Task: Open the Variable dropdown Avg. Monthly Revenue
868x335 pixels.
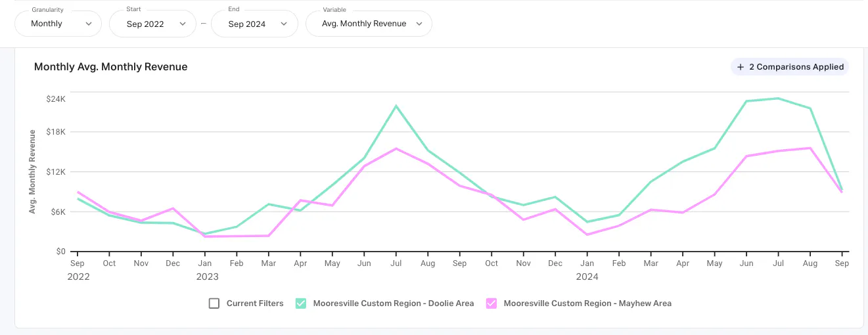Action: click(369, 24)
